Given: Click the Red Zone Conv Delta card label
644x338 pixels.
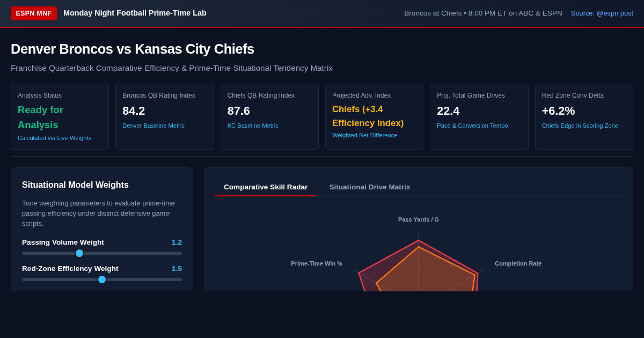Looking at the screenshot, I should 573,95.
